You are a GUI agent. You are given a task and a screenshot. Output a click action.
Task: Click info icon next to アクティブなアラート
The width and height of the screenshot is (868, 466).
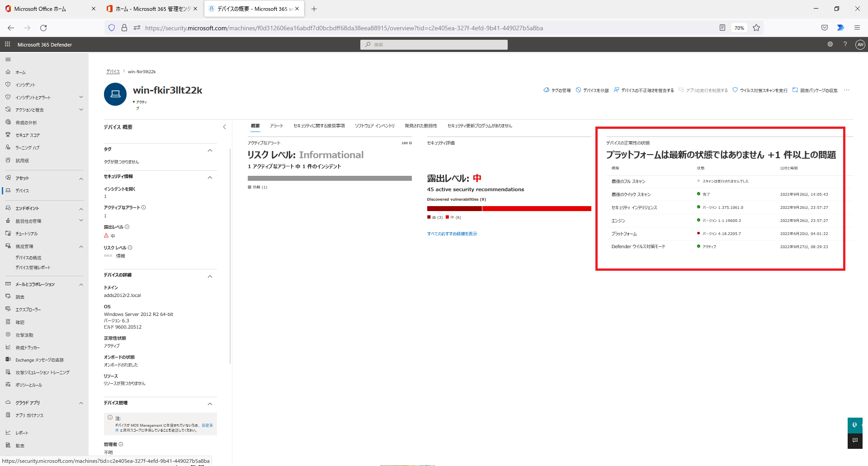pos(144,207)
